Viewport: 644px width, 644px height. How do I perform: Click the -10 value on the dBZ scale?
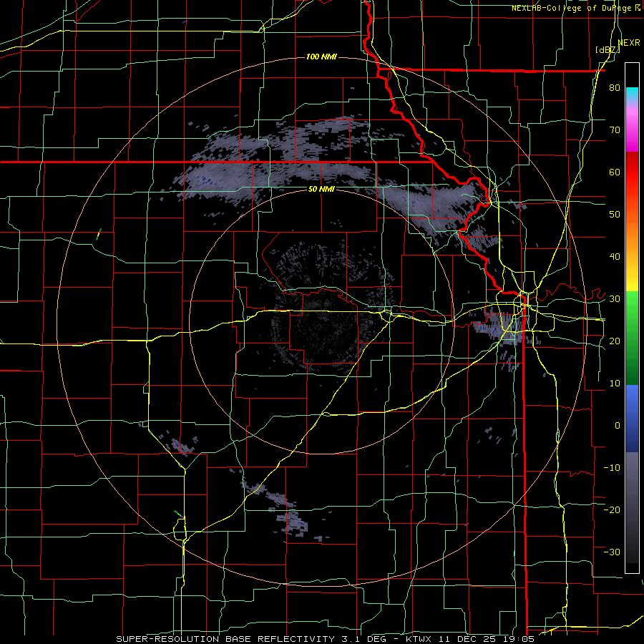[612, 467]
